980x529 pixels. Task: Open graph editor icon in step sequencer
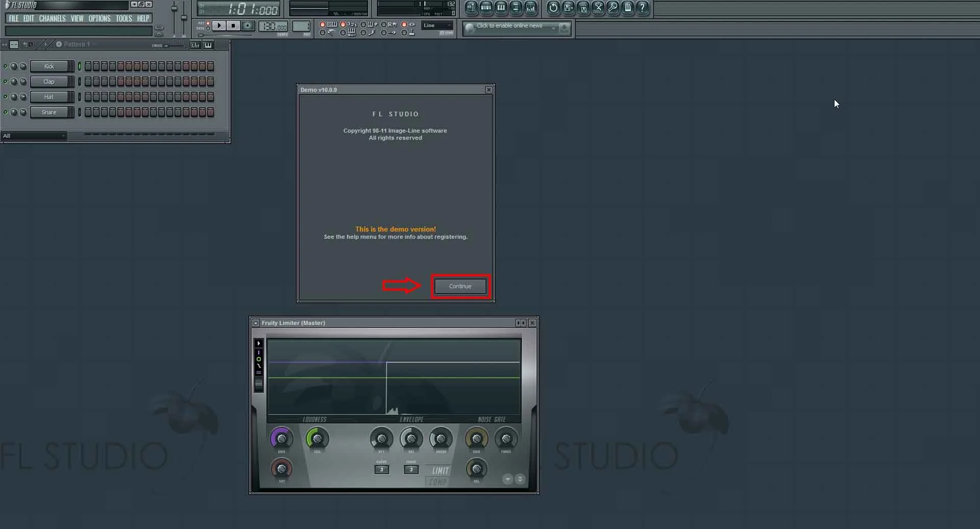[x=195, y=45]
